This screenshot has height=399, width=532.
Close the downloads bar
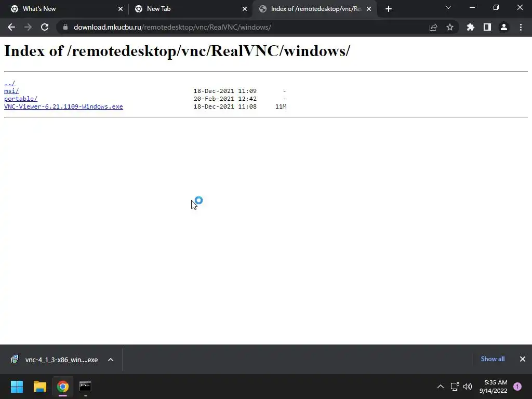(523, 359)
